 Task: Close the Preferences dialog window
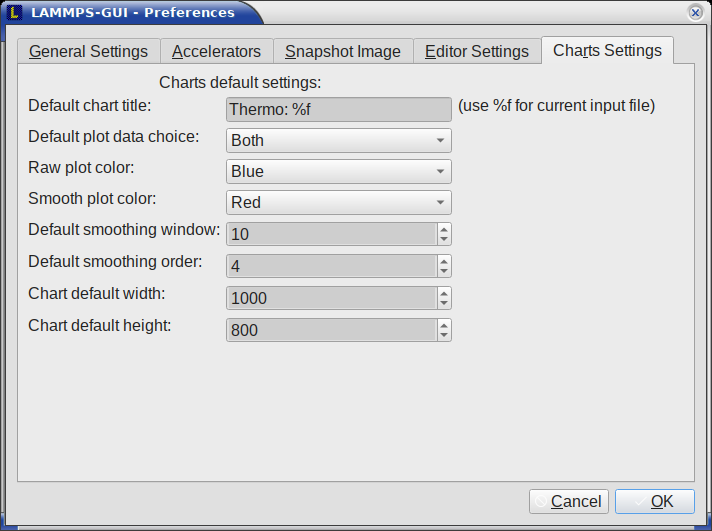(x=695, y=13)
